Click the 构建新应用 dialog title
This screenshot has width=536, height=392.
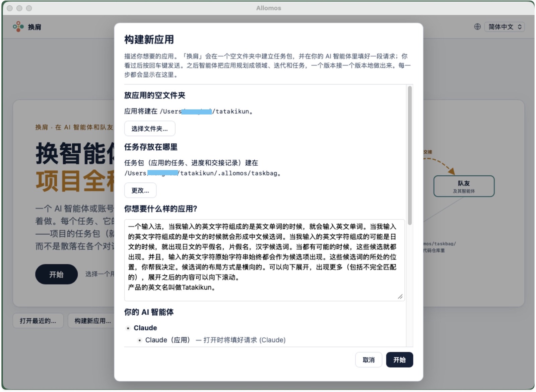tap(149, 40)
